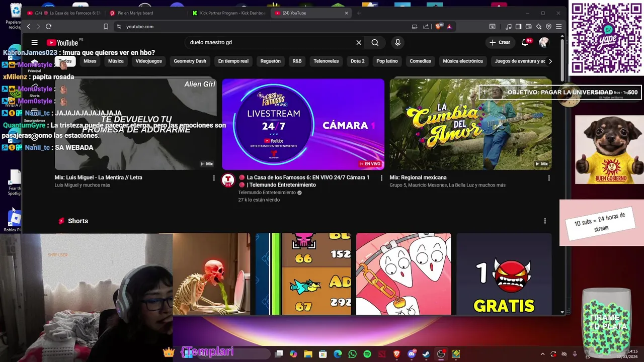Open File Explorer from the taskbar
Viewport: 644px width, 362px height.
(308, 354)
